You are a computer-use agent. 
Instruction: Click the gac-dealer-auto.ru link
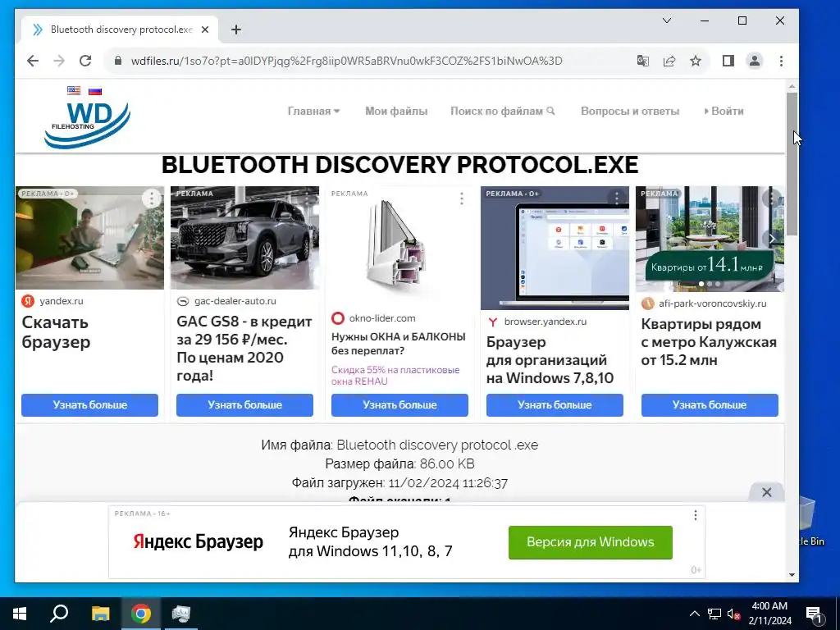click(235, 301)
